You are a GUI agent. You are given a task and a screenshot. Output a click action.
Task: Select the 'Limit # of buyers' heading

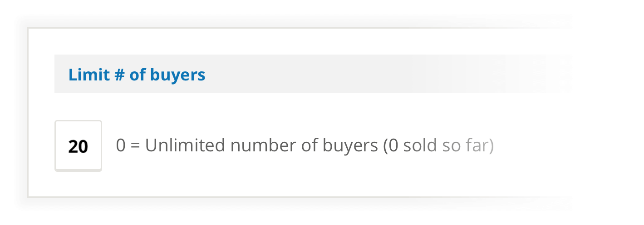coord(137,75)
